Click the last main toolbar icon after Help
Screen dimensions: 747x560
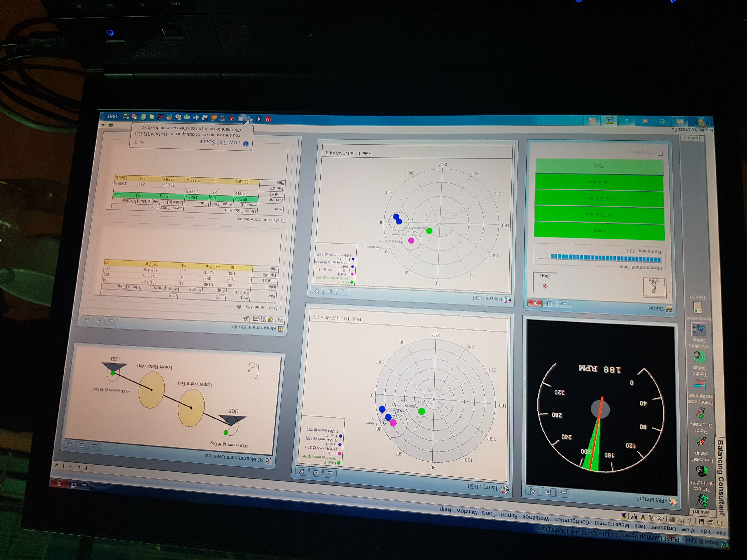click(x=623, y=516)
